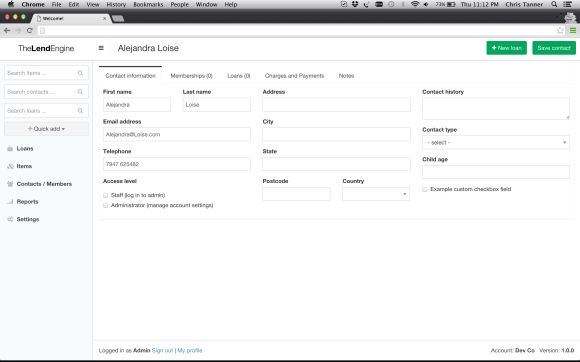
Task: Click the Email address field
Action: (177, 134)
